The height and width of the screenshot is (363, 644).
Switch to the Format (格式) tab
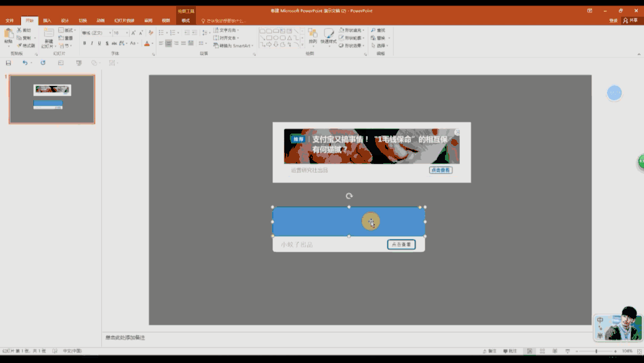(185, 20)
